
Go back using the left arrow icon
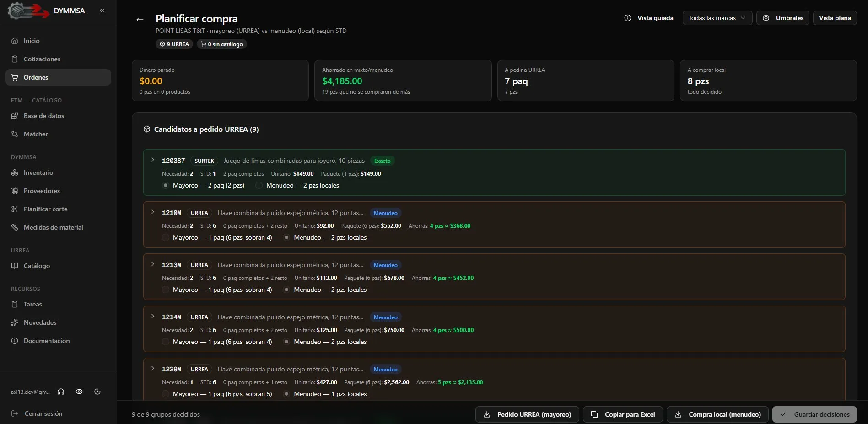140,19
